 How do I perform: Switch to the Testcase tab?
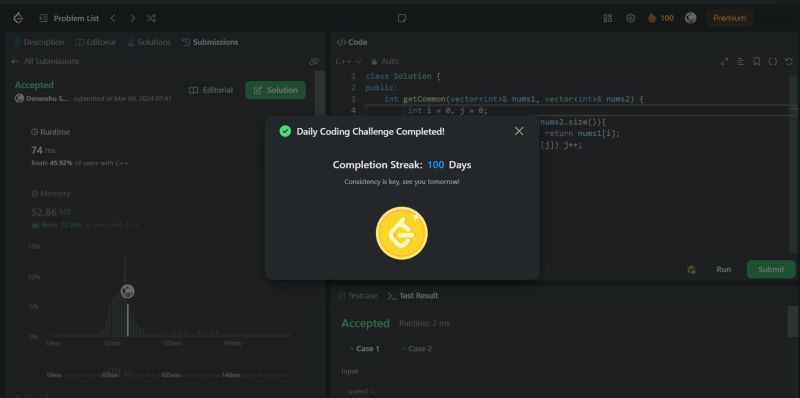click(358, 296)
